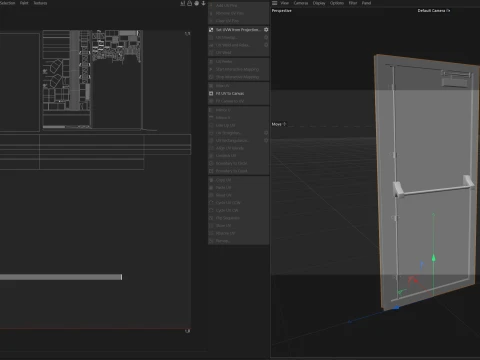
Task: Click the Remove UV Pins command
Action: [x=238, y=13]
